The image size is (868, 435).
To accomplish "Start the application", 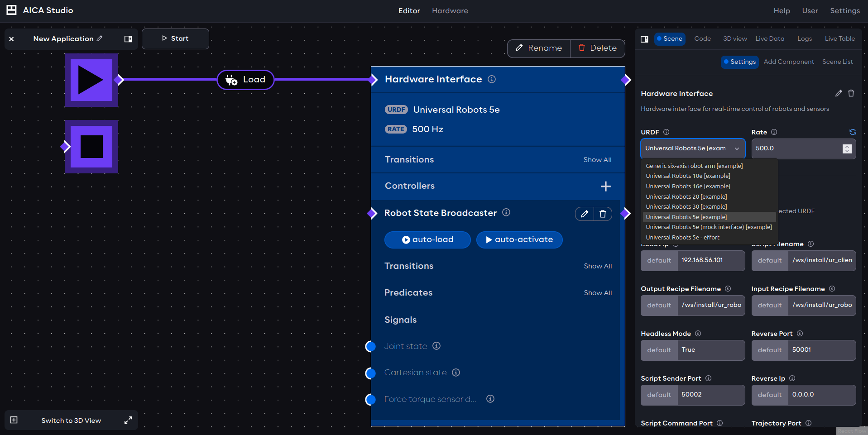I will click(175, 39).
